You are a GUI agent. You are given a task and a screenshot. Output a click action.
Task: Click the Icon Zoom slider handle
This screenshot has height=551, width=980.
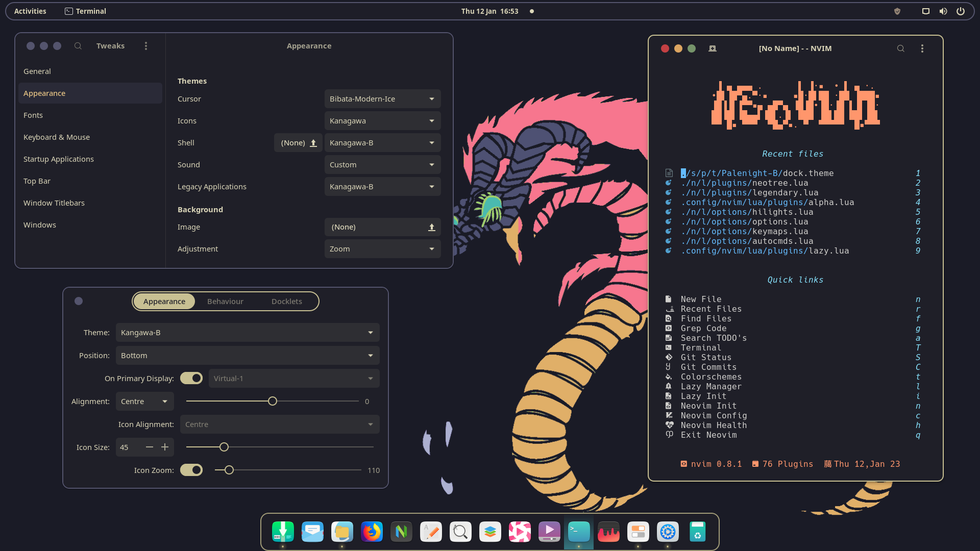pyautogui.click(x=229, y=470)
